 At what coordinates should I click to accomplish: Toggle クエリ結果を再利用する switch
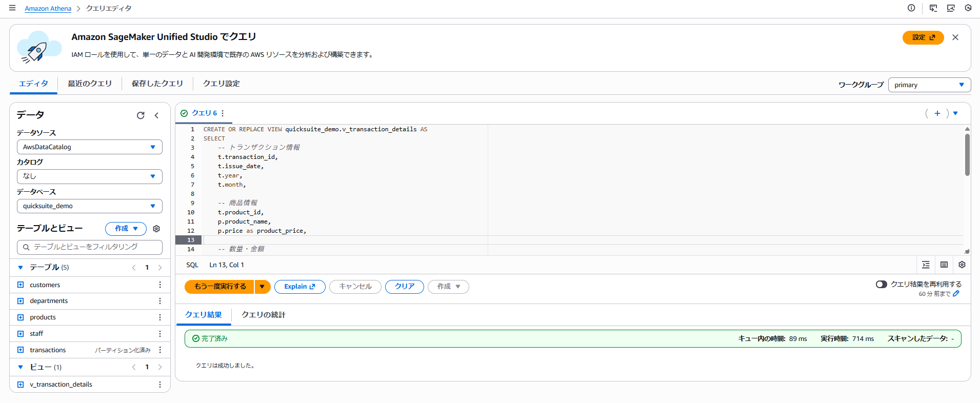click(x=881, y=284)
